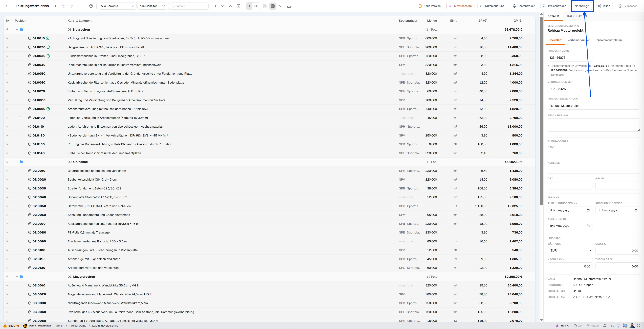Open the calculator icon in the toolbar
This screenshot has height=329, width=644.
pyautogui.click(x=238, y=6)
